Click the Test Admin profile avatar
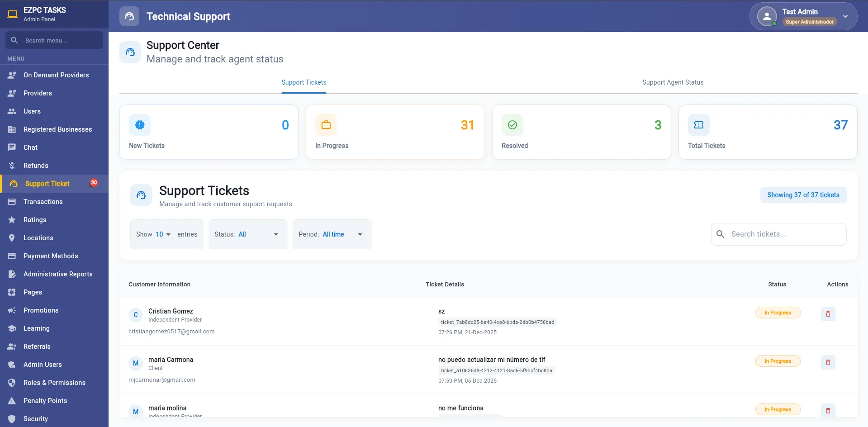 point(767,16)
